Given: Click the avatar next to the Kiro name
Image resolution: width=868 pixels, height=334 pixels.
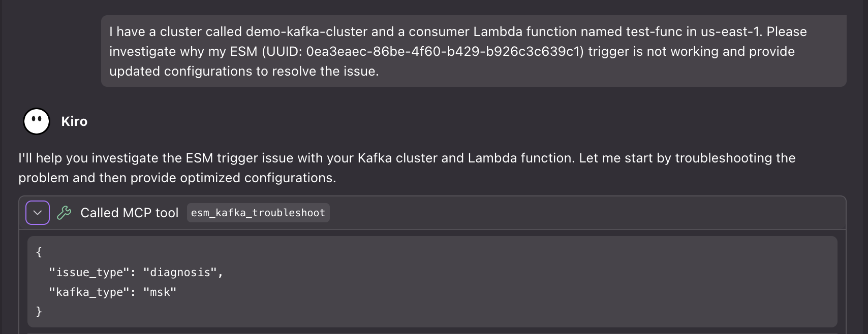Looking at the screenshot, I should coord(36,121).
